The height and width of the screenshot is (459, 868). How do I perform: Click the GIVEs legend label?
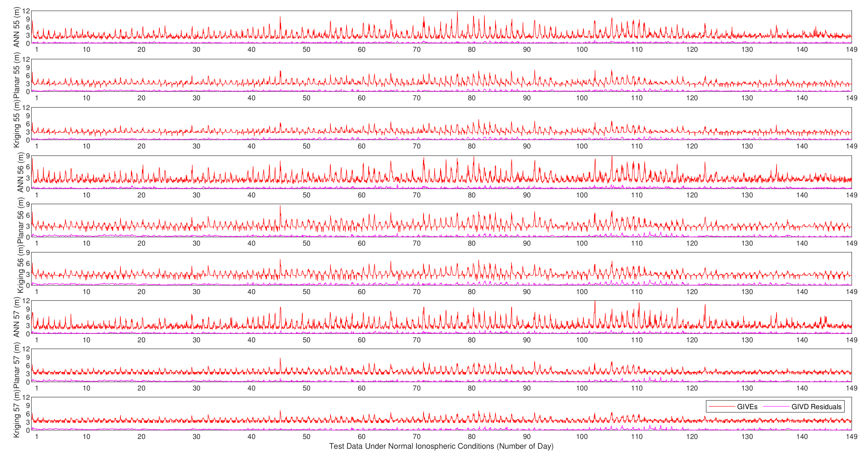[x=747, y=406]
